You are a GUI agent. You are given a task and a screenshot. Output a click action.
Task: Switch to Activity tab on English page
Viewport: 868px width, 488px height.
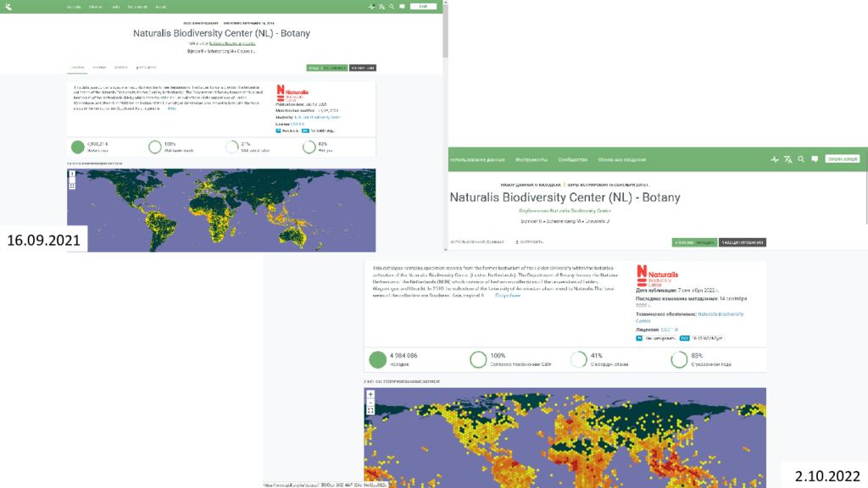pyautogui.click(x=120, y=68)
